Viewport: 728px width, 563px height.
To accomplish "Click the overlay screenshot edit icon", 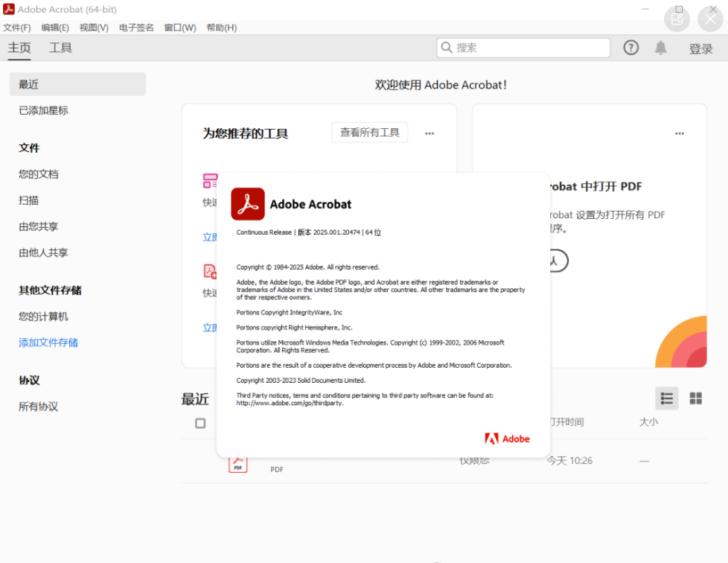I will [x=677, y=19].
